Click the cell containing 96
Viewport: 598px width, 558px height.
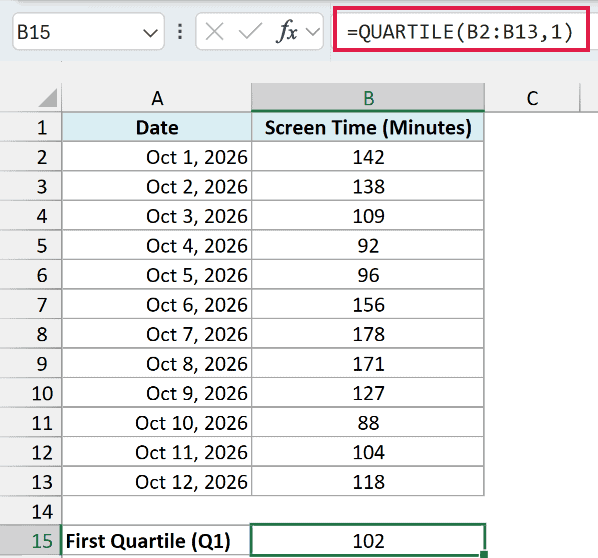coord(368,275)
